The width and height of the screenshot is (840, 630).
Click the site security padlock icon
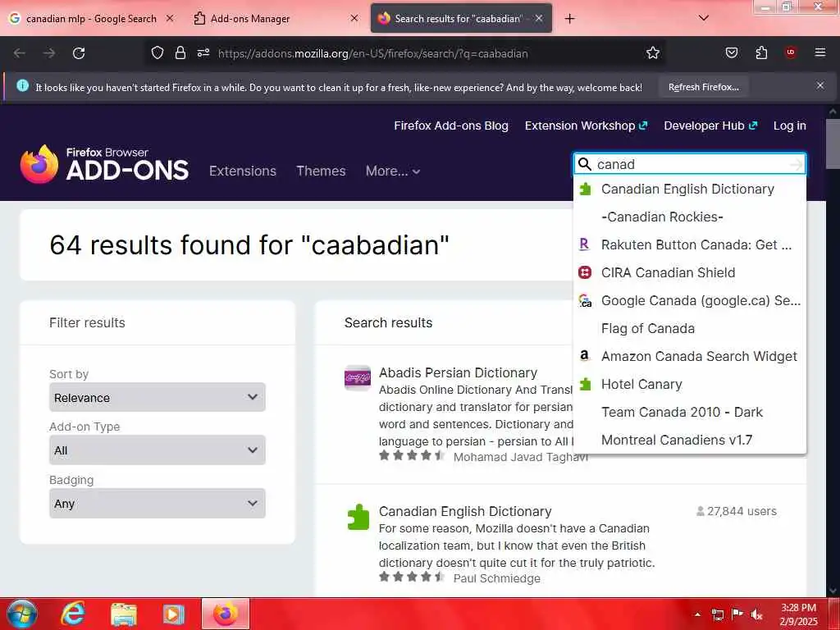[180, 53]
